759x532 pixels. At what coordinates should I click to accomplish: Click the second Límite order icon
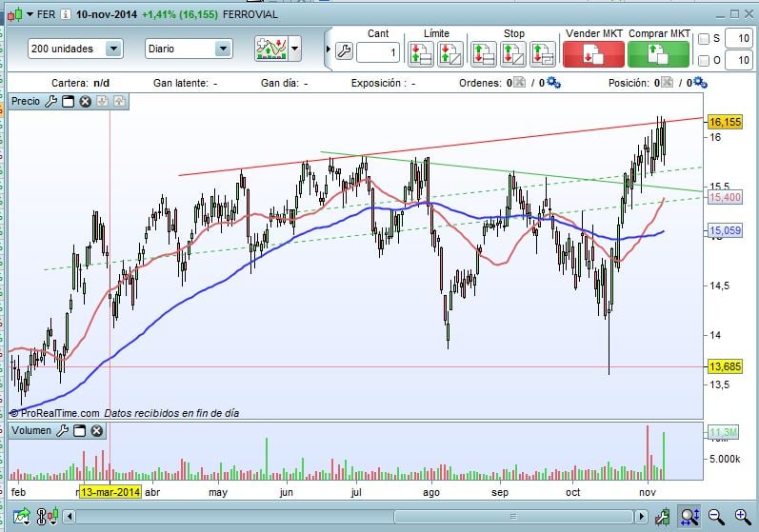[x=450, y=53]
